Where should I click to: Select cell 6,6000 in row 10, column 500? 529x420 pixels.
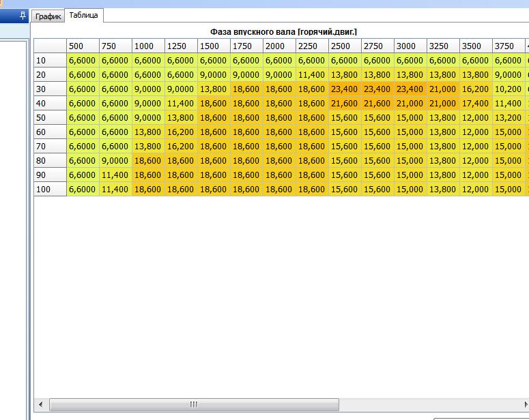tap(83, 61)
